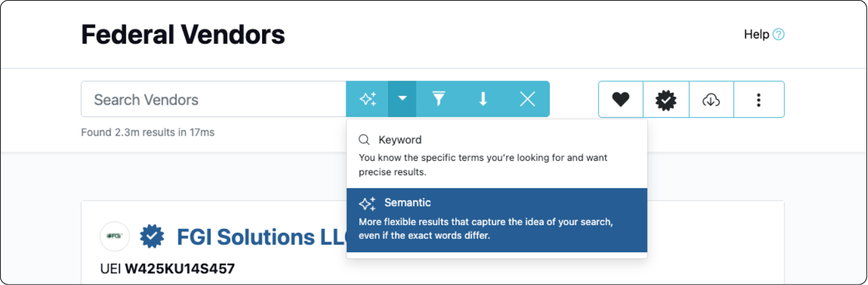Click the UEI number W425KU14S457
868x285 pixels.
[180, 269]
